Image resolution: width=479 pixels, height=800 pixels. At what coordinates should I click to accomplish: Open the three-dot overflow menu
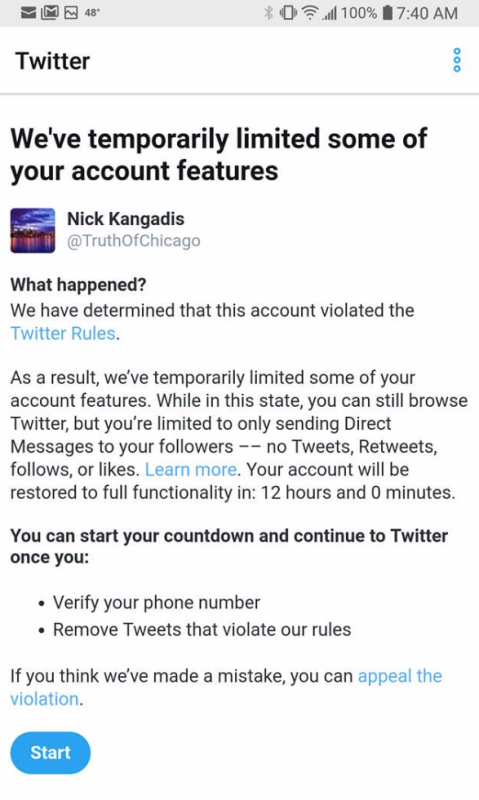click(457, 60)
